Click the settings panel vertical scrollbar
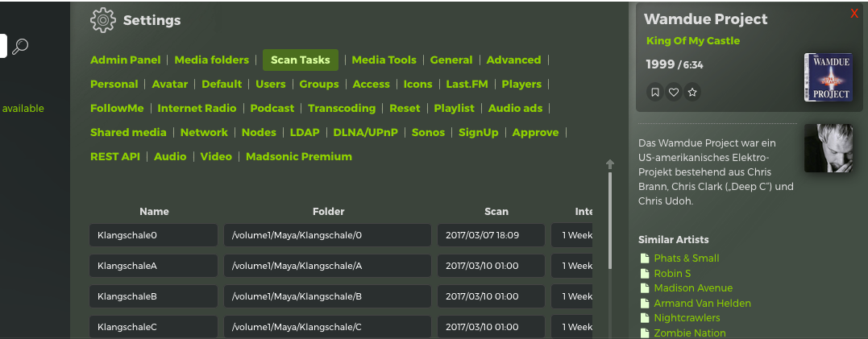This screenshot has height=339, width=868. [x=610, y=220]
